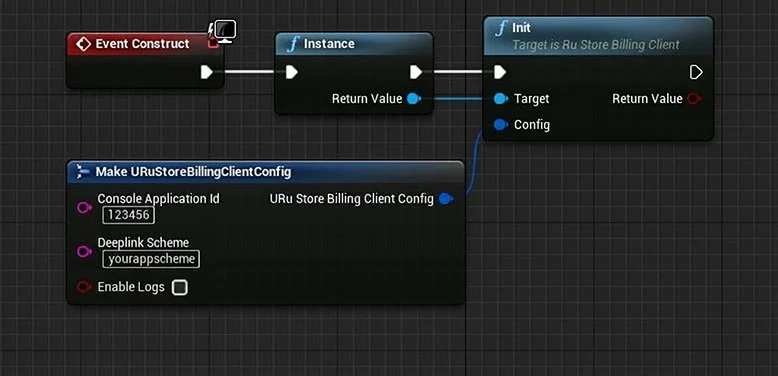778x376 pixels.
Task: Click the Instance node function icon
Action: (x=294, y=44)
